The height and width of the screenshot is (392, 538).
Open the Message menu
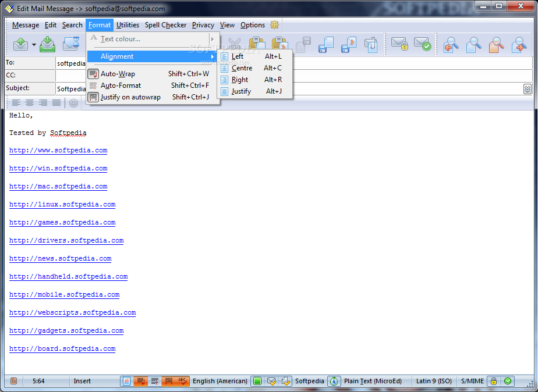(x=26, y=25)
